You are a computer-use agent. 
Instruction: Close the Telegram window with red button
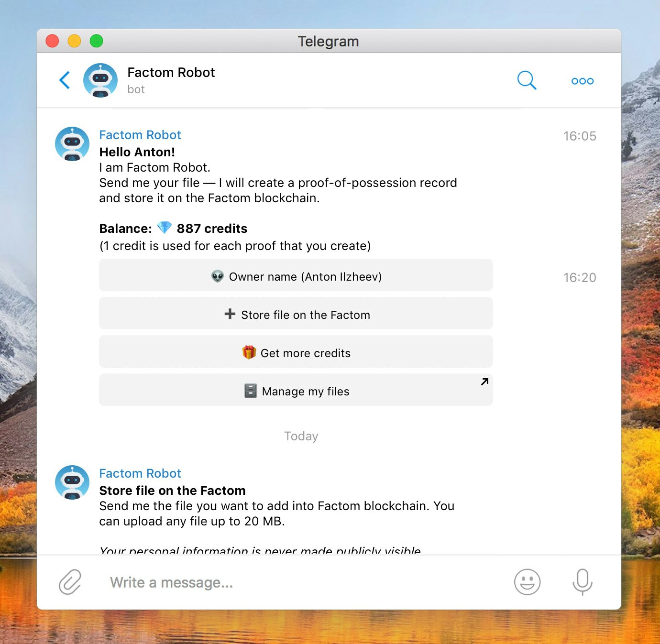(x=52, y=41)
